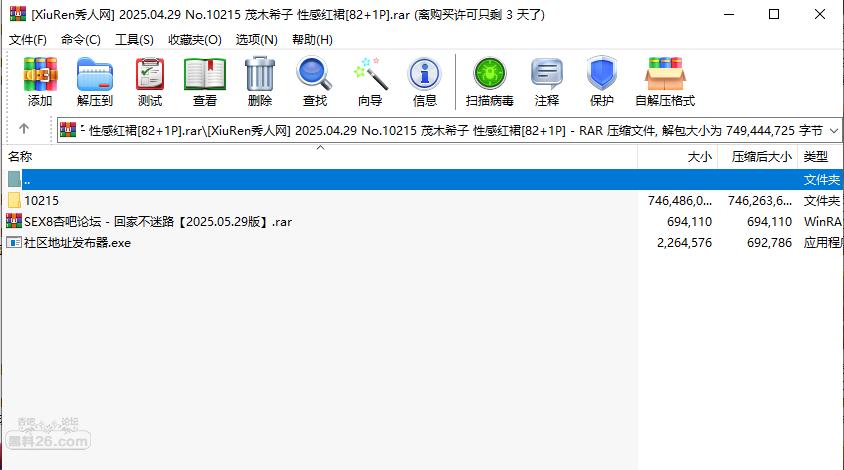
Task: Select the SEX8杏吧论坛 .rar file name
Action: (x=158, y=221)
